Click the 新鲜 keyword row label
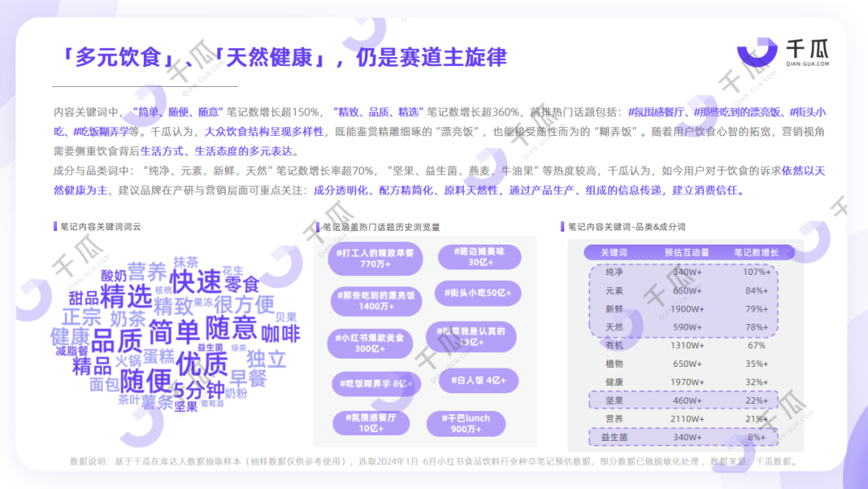Image resolution: width=868 pixels, height=489 pixels. 614,309
